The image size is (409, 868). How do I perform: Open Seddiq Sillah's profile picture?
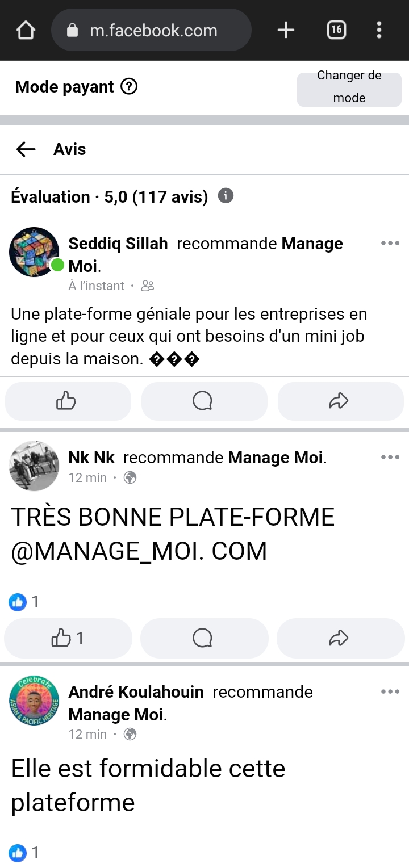pyautogui.click(x=34, y=252)
